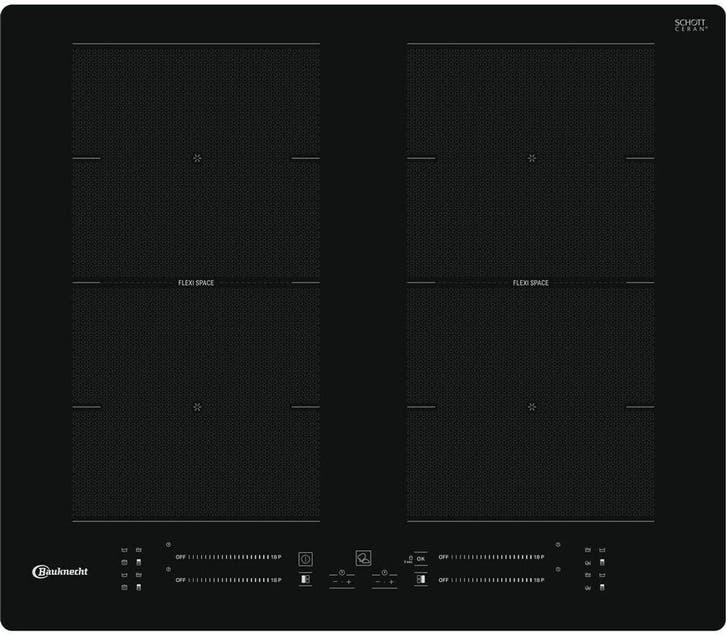726x635 pixels.
Task: Tap OFF on the lower-left slider
Action: 181,580
